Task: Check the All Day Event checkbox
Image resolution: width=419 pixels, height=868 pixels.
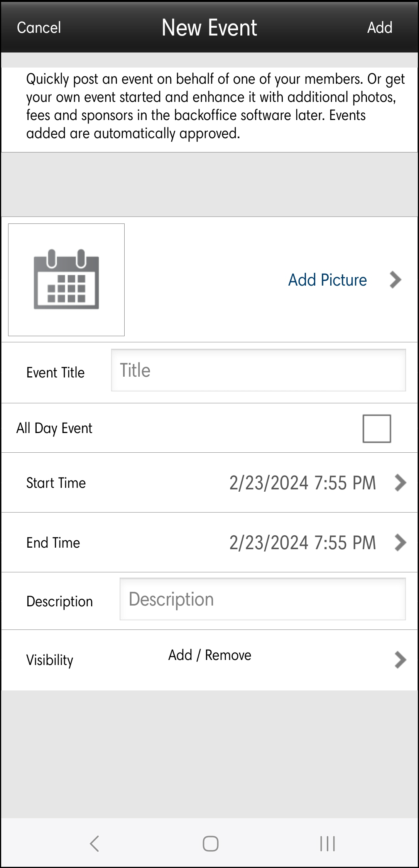Action: tap(377, 428)
